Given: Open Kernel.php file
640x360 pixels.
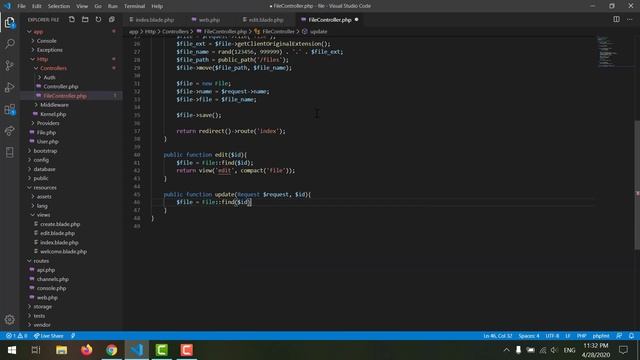Looking at the screenshot, I should point(53,114).
